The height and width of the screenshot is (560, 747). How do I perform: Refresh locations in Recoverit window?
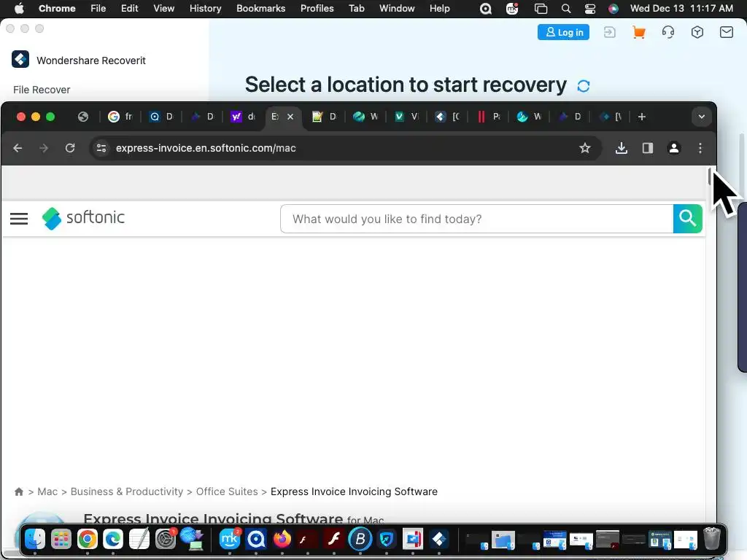583,86
